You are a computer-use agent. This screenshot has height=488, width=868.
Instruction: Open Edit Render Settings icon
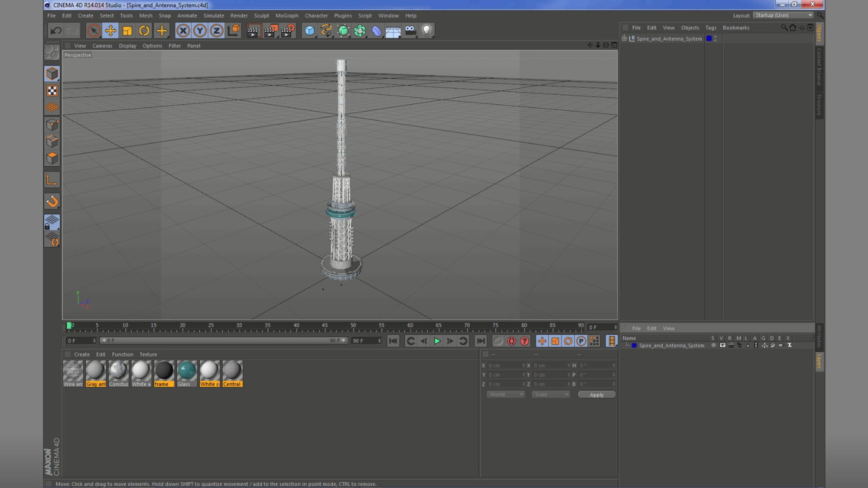coord(288,31)
